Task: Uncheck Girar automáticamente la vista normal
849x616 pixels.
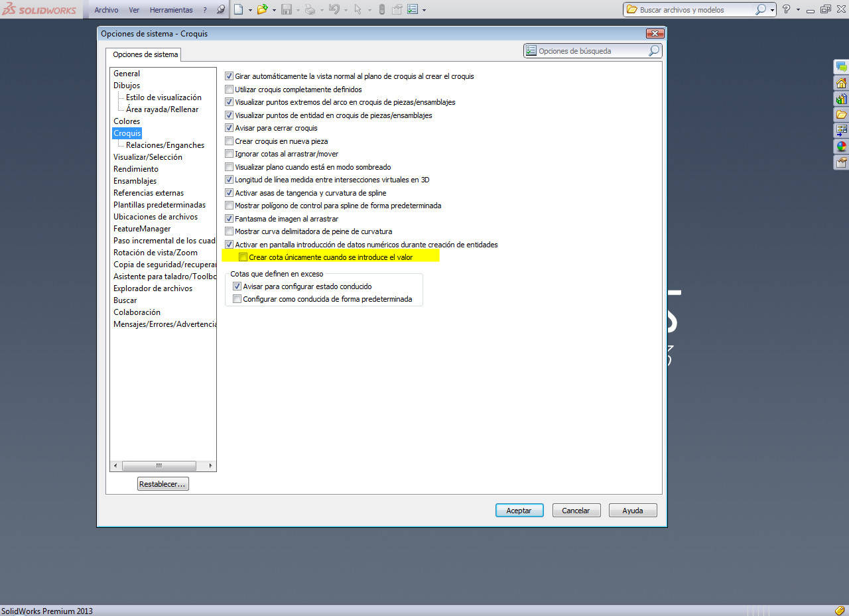Action: coord(229,76)
